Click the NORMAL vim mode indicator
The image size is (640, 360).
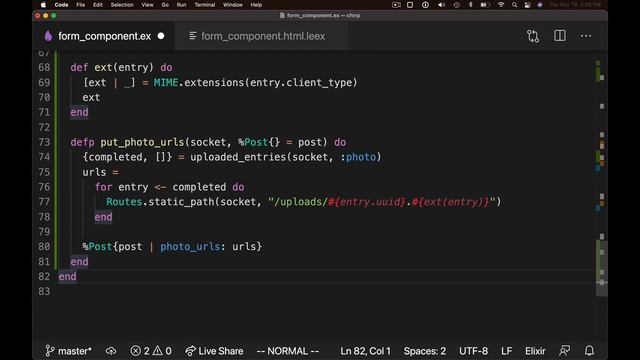288,351
